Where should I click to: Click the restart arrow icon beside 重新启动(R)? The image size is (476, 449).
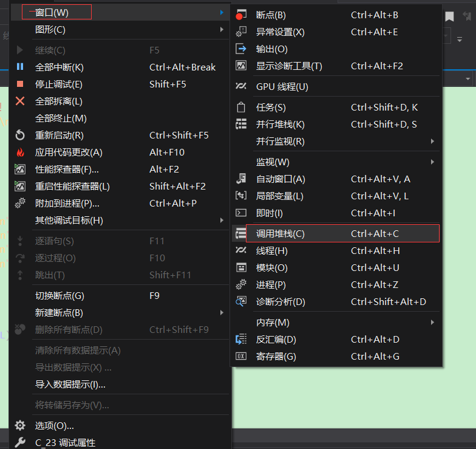[20, 135]
